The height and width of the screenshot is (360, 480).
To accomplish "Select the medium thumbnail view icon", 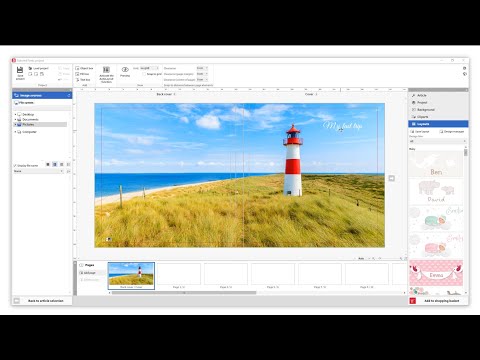I will click(x=55, y=164).
